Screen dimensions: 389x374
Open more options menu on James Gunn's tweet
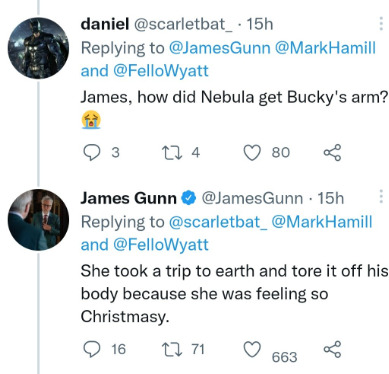381,197
